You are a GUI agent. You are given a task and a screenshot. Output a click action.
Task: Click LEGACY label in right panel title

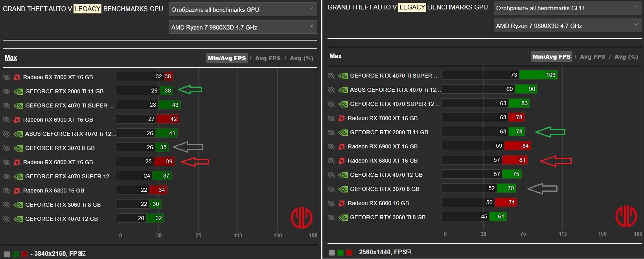(x=412, y=7)
